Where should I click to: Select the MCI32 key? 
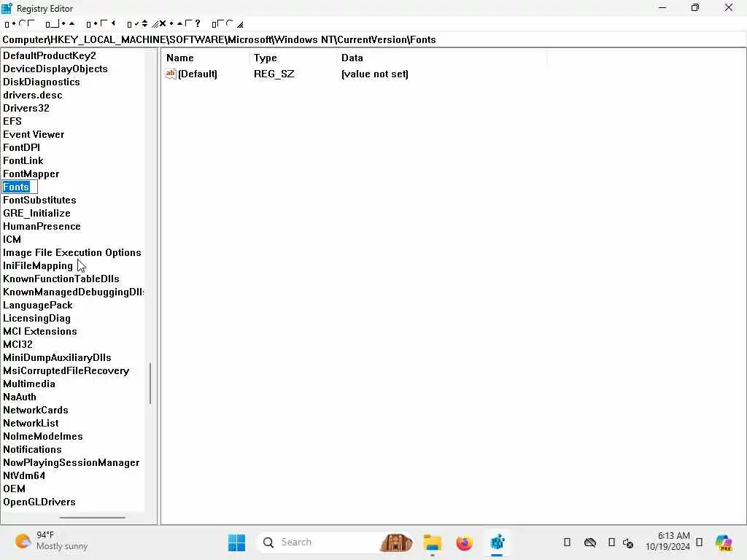pyautogui.click(x=18, y=344)
